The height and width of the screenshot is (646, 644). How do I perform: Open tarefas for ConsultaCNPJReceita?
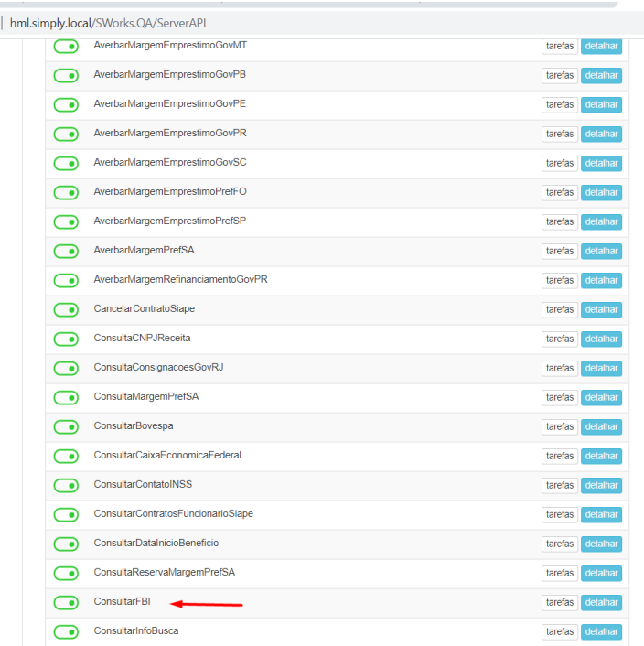click(560, 339)
